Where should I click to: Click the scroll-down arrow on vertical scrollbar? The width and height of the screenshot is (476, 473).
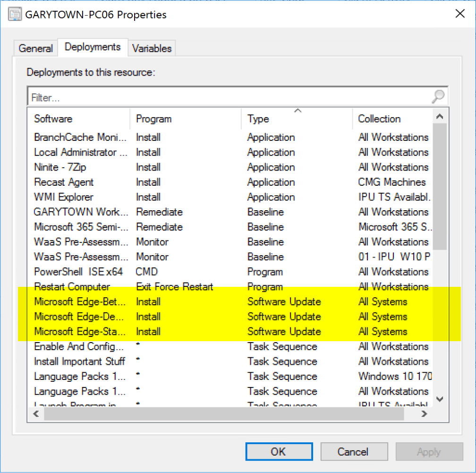pyautogui.click(x=440, y=399)
